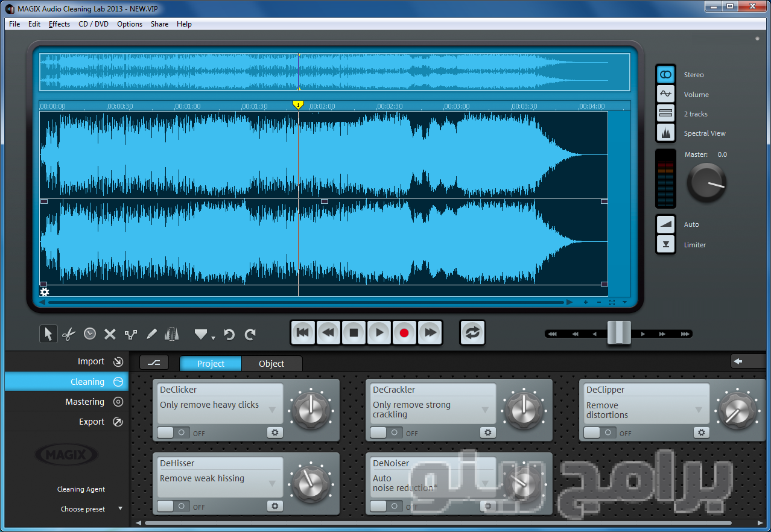Open DeClicker preset dropdown
This screenshot has width=771, height=532.
(x=272, y=410)
